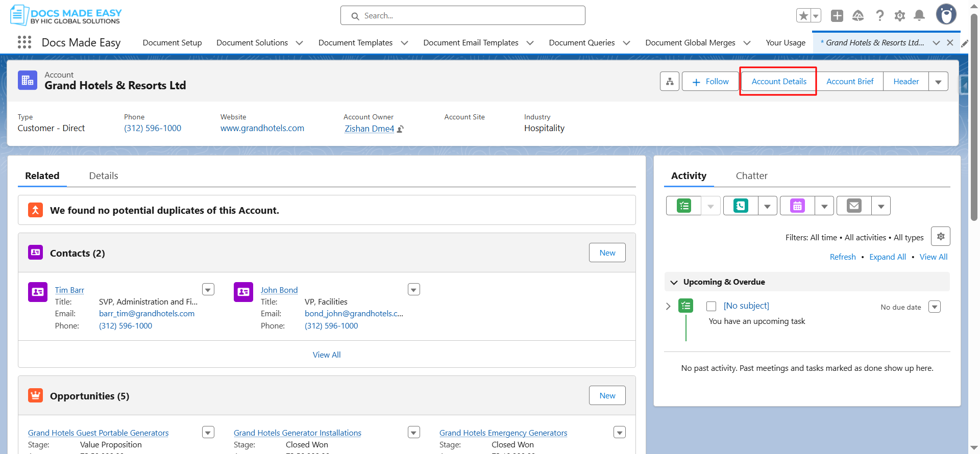980x454 pixels.
Task: Check the [No subject] task checkbox
Action: click(x=711, y=306)
